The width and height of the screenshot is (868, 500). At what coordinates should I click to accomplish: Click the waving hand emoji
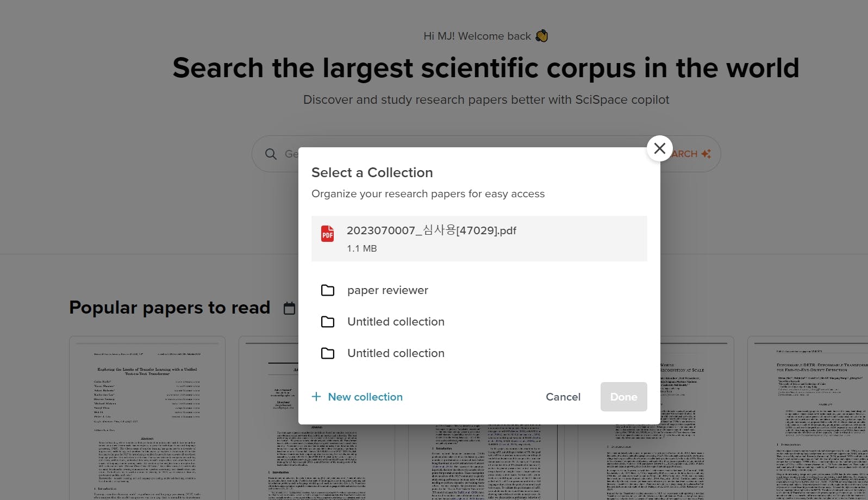pyautogui.click(x=541, y=36)
